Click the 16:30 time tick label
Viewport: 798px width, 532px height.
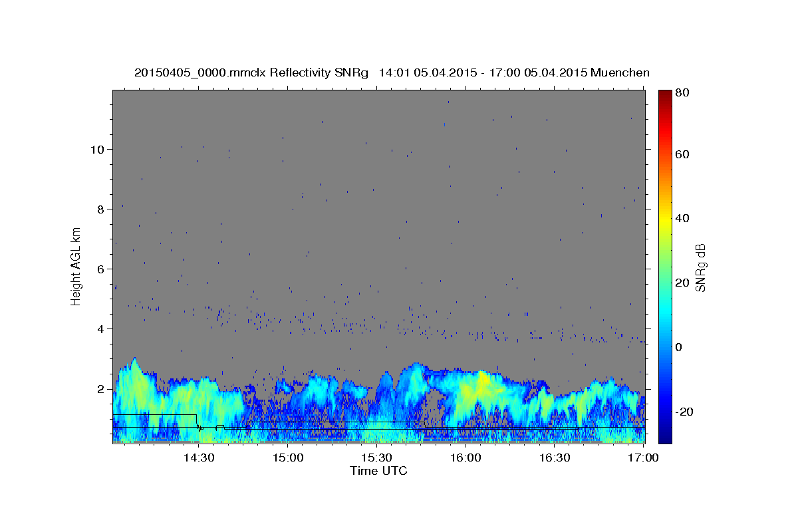point(555,458)
